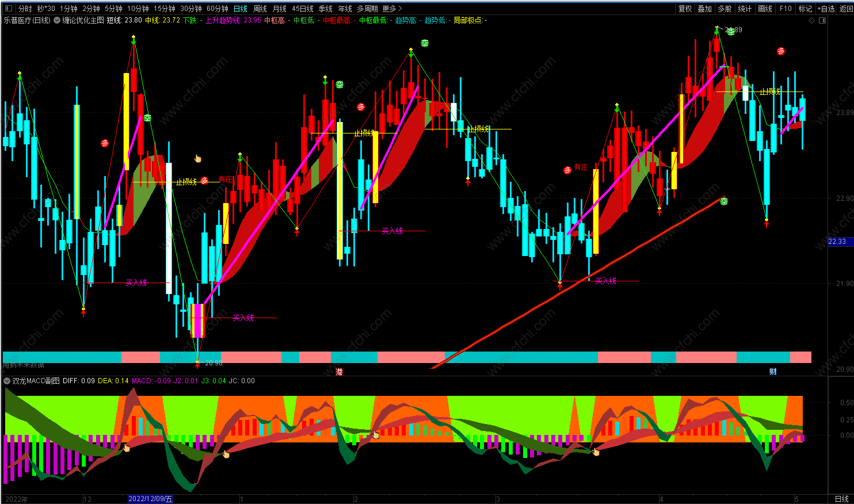Click the 2022年 label on time axis
This screenshot has width=854, height=504.
[16, 499]
